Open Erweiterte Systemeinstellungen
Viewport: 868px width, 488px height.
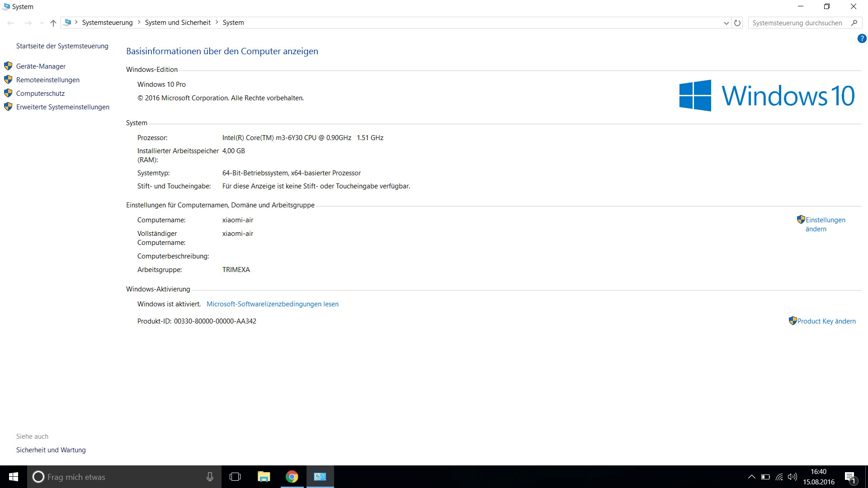[63, 107]
